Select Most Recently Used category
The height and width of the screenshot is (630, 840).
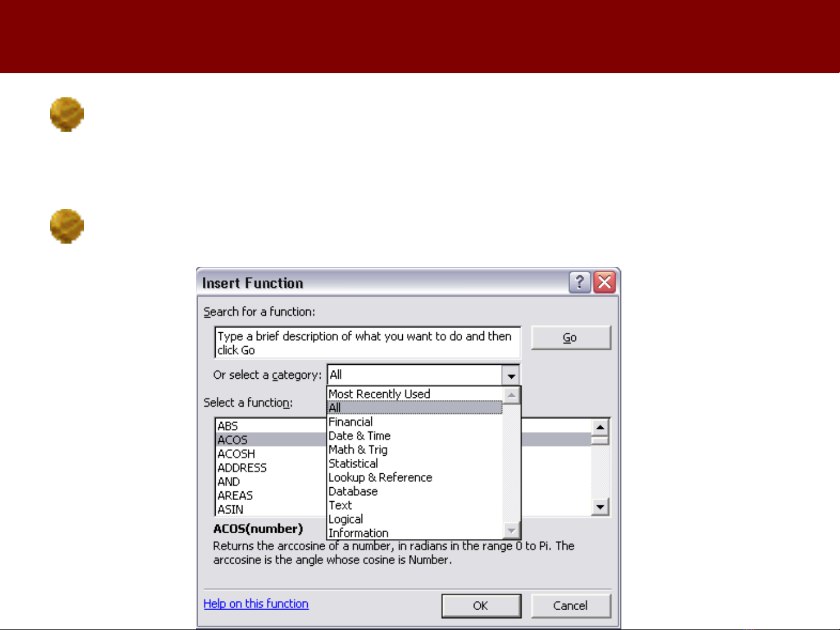point(379,394)
